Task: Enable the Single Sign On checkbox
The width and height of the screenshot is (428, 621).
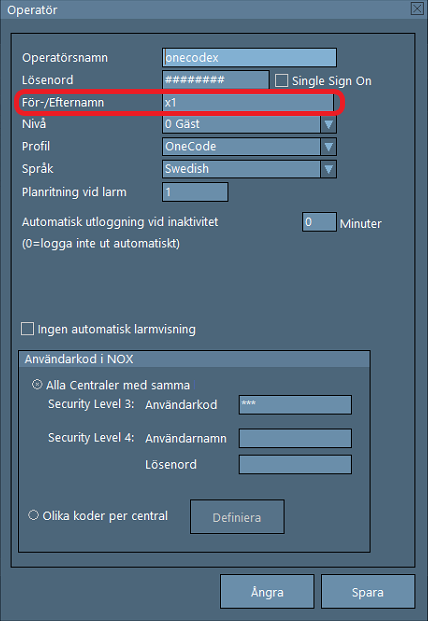Action: tap(281, 81)
